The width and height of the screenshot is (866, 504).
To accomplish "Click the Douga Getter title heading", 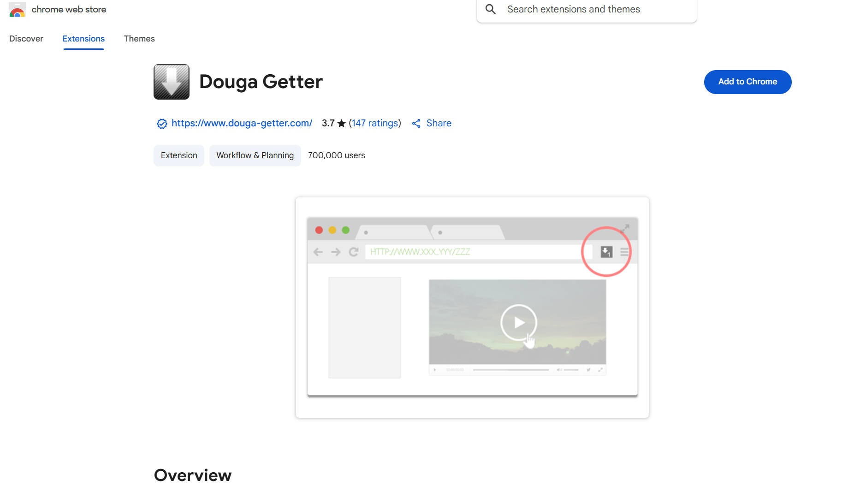I will [261, 82].
